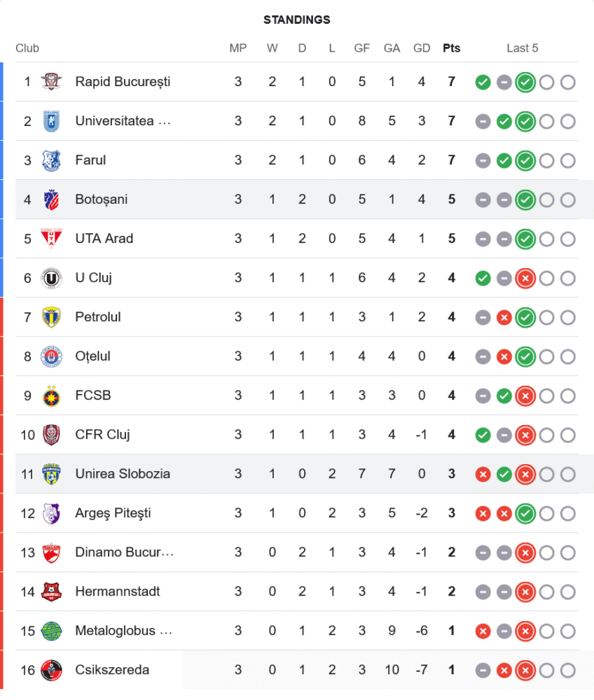Screen dimensions: 594x700
Task: Click the CFR Cluj club crest
Action: (x=51, y=435)
